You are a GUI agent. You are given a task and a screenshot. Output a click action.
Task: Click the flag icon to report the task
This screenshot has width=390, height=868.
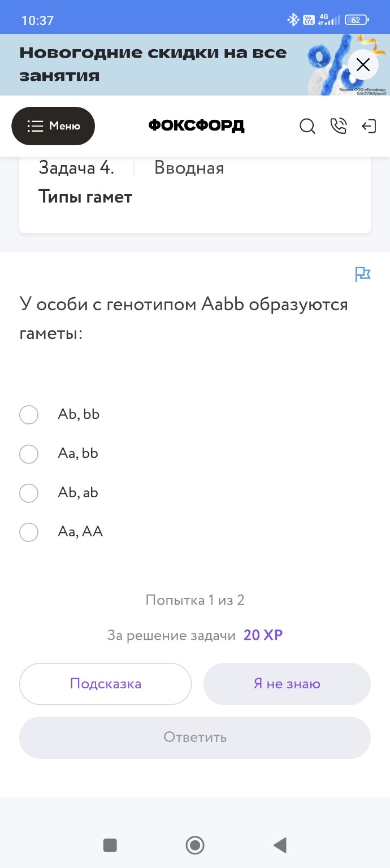363,274
